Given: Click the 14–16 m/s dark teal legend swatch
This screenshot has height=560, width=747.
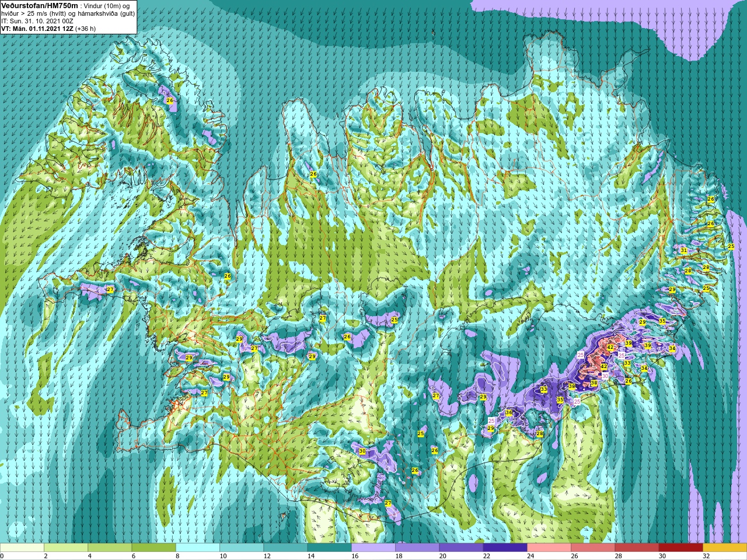Looking at the screenshot, I should point(330,548).
